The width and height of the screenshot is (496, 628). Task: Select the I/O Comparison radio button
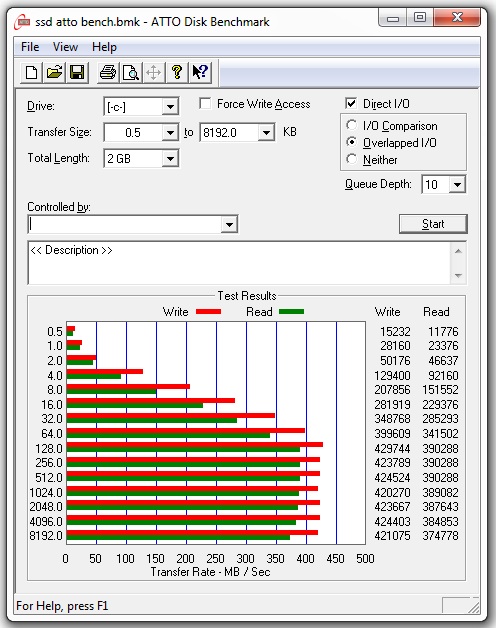click(351, 125)
